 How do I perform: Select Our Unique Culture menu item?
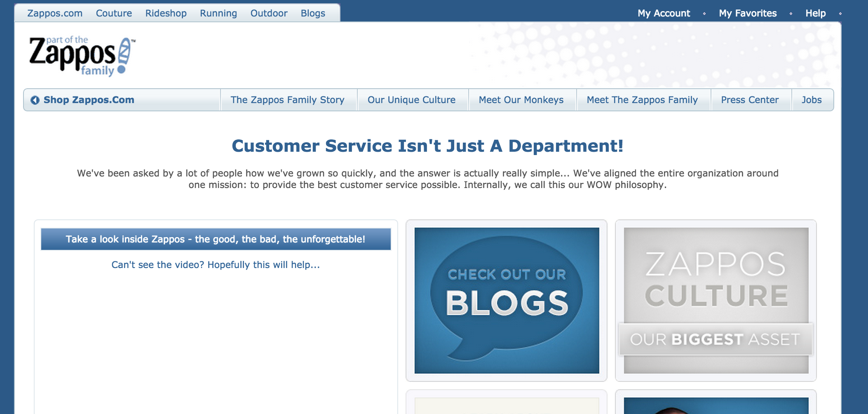point(413,100)
